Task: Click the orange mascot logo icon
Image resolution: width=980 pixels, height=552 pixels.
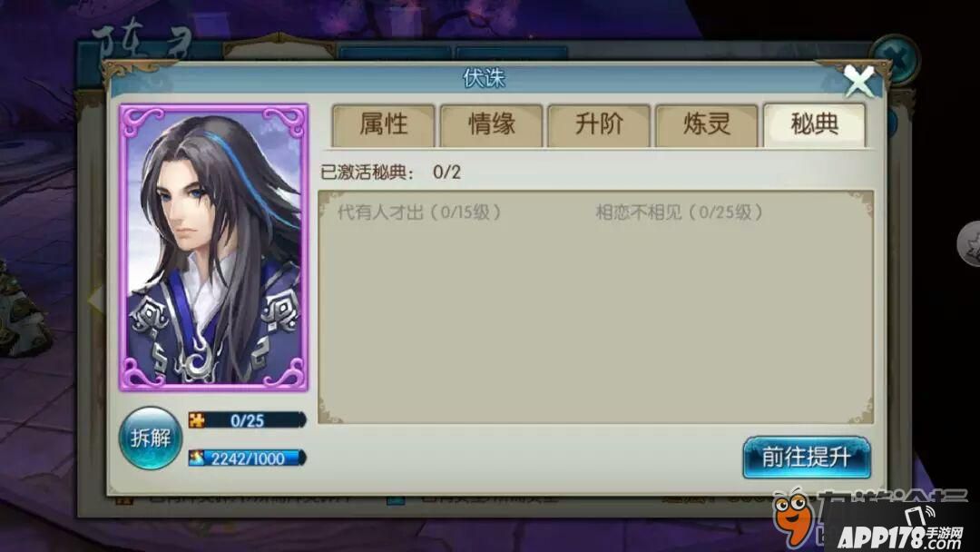Action: [x=792, y=517]
